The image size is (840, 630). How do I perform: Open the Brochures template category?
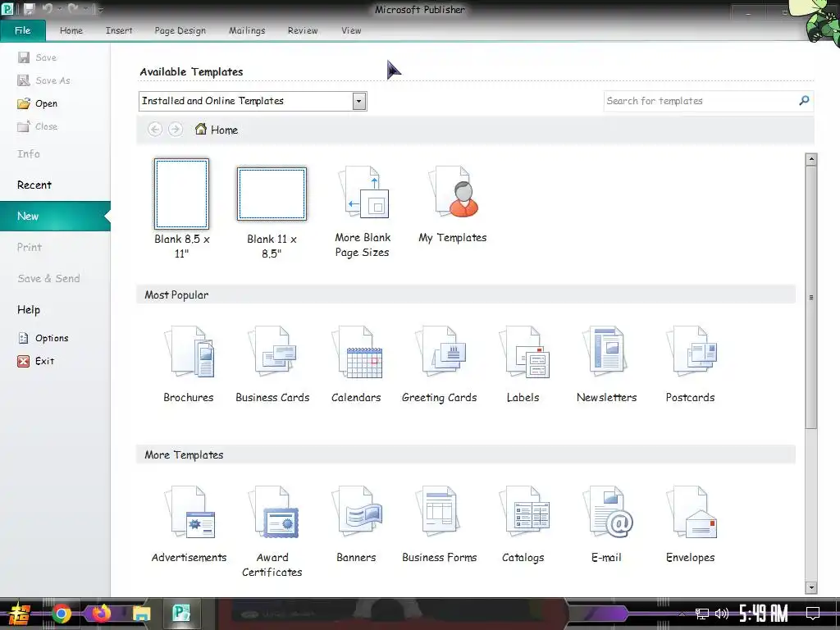pos(189,364)
